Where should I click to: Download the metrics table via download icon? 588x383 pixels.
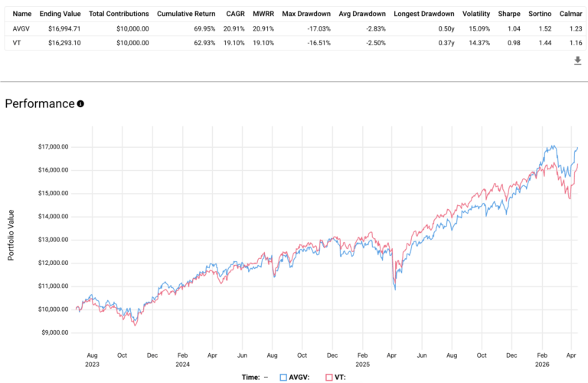(577, 61)
